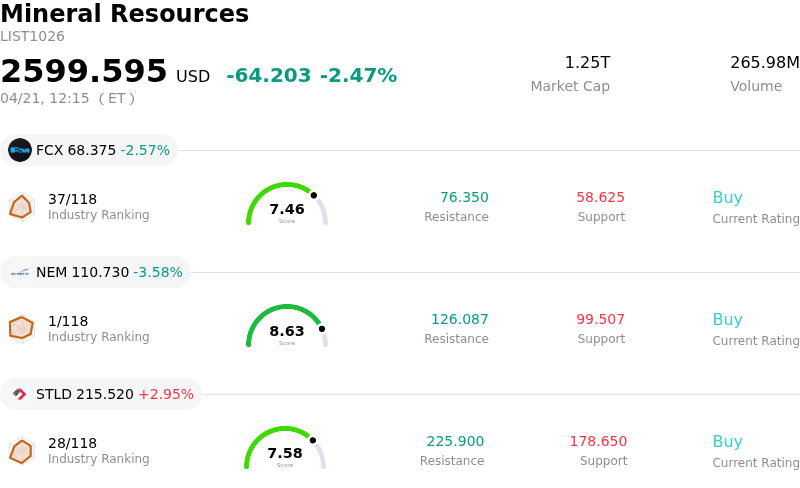800x488 pixels.
Task: Click NEM industry ranking radar icon
Action: (21, 328)
